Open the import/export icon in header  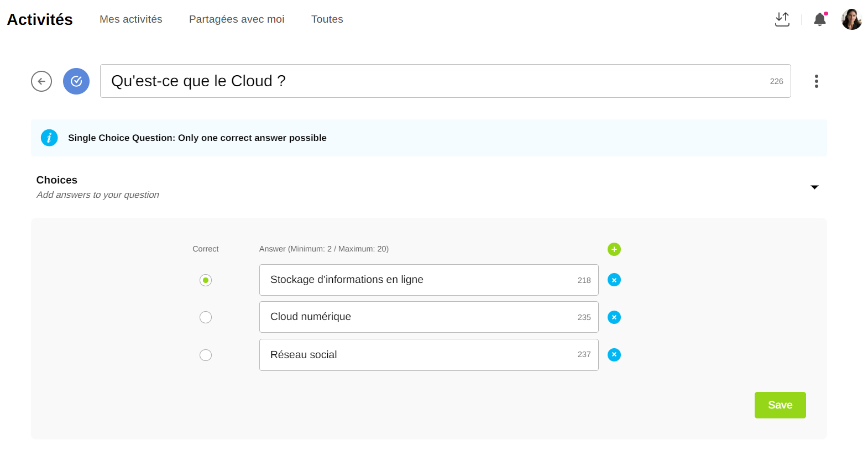tap(782, 19)
